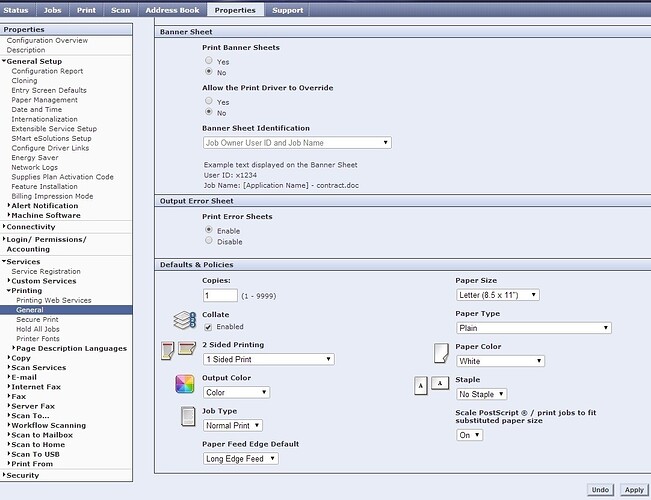The width and height of the screenshot is (651, 500).
Task: Switch to the Scan tab
Action: tap(120, 10)
